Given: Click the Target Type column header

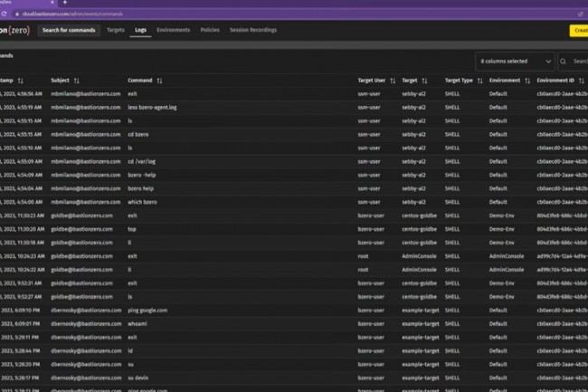Looking at the screenshot, I should pos(459,81).
